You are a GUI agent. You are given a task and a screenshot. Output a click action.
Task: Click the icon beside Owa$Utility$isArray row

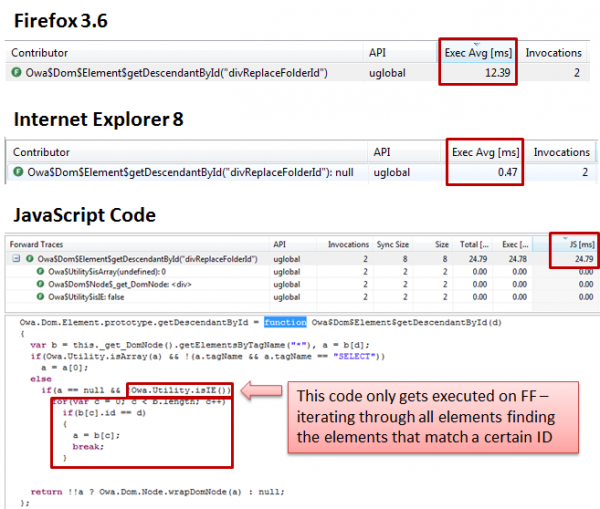point(40,271)
